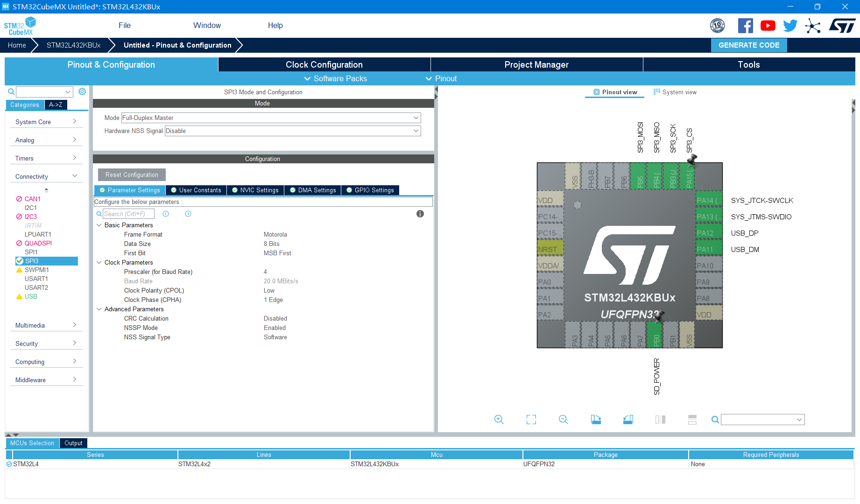Open the Project Manager tab

536,64
